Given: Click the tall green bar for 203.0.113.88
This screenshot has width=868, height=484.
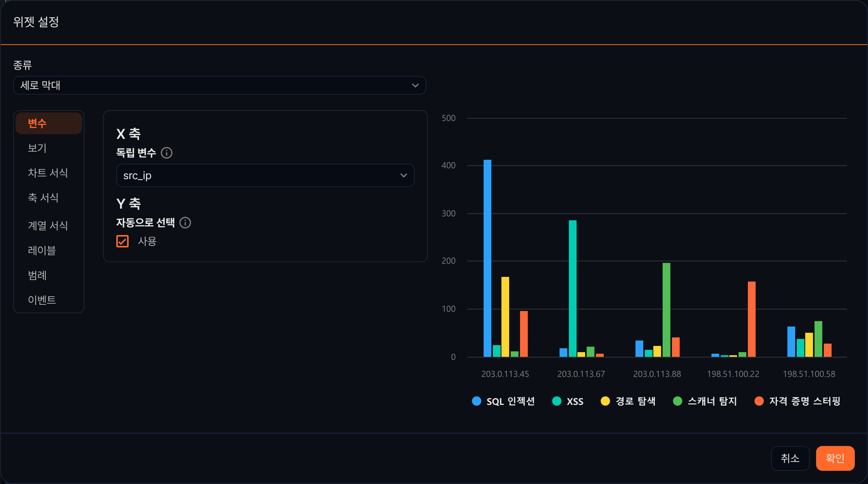Looking at the screenshot, I should pos(666,310).
